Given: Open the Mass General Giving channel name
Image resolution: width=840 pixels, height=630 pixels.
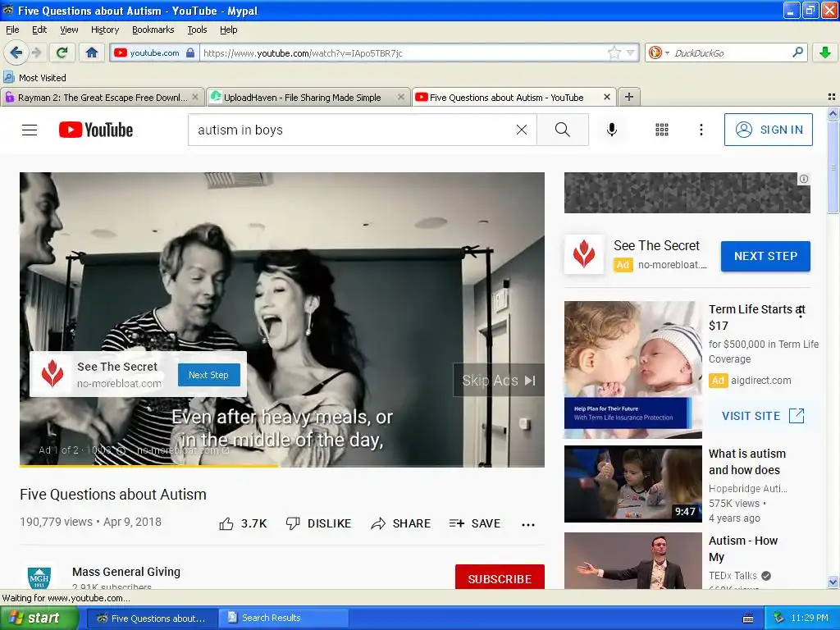Looking at the screenshot, I should coord(126,572).
